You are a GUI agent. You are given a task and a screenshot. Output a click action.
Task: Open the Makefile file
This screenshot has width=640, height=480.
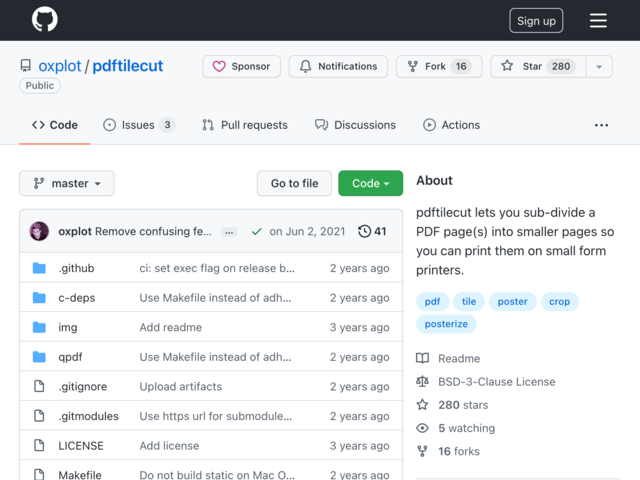[x=80, y=475]
